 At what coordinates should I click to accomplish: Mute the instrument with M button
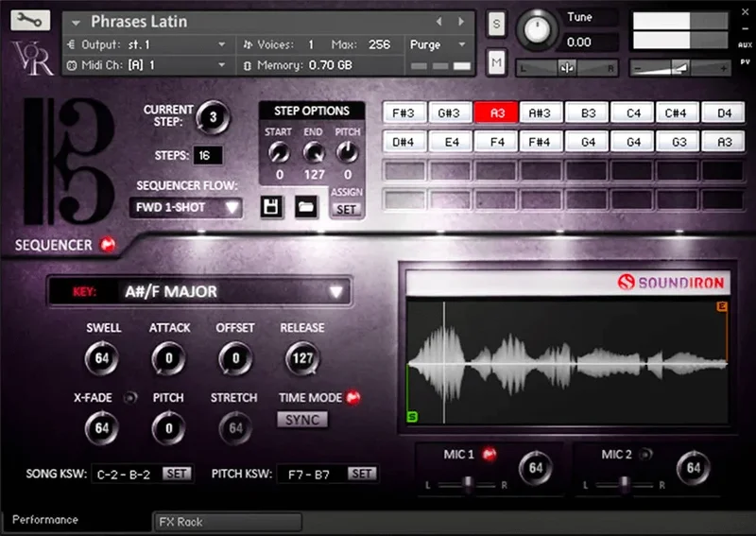click(x=496, y=62)
